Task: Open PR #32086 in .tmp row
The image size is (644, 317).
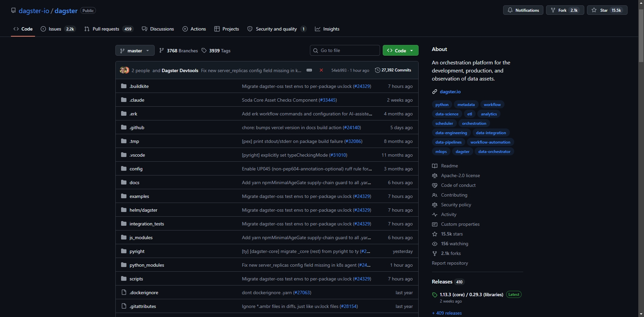Action: [x=353, y=141]
